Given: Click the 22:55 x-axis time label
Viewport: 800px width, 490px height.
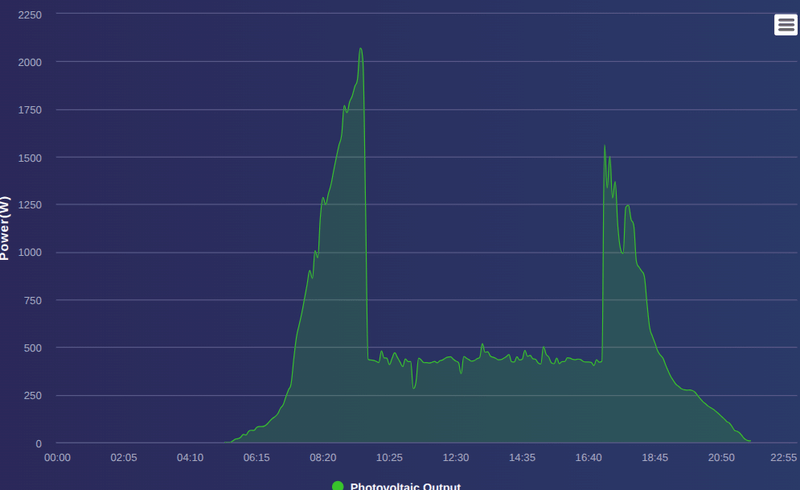Looking at the screenshot, I should 784,457.
